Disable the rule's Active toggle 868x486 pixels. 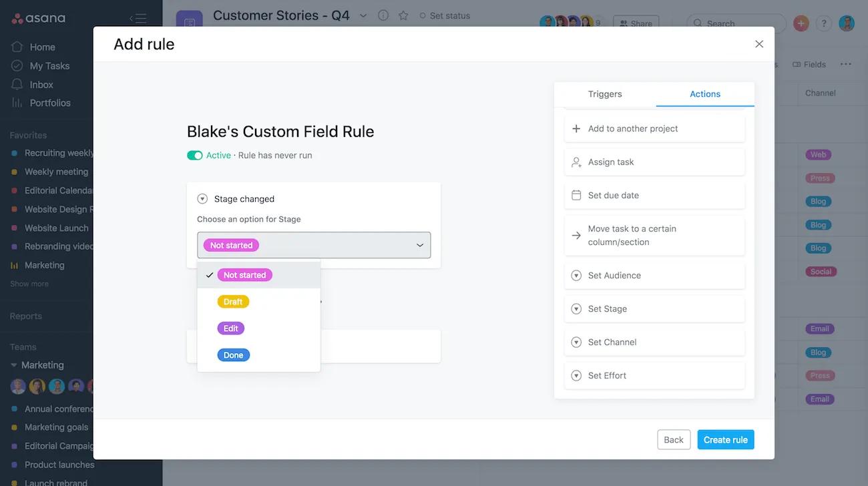pos(194,154)
